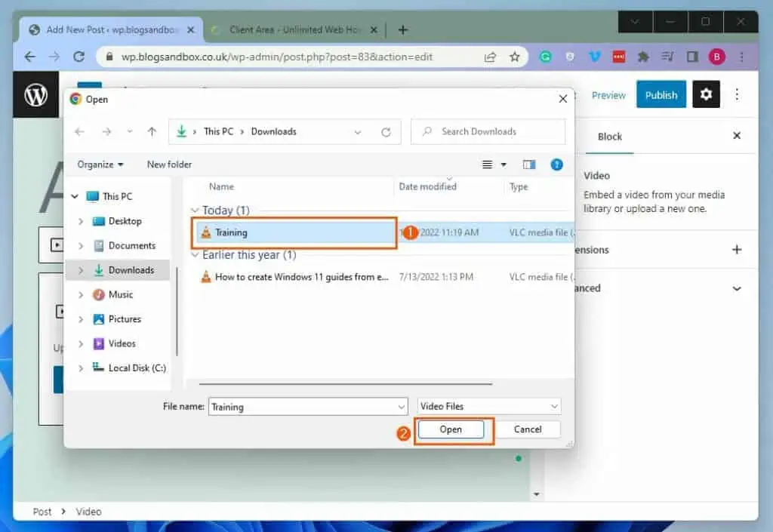The width and height of the screenshot is (773, 532).
Task: Select the Block tab in the sidebar
Action: point(609,137)
